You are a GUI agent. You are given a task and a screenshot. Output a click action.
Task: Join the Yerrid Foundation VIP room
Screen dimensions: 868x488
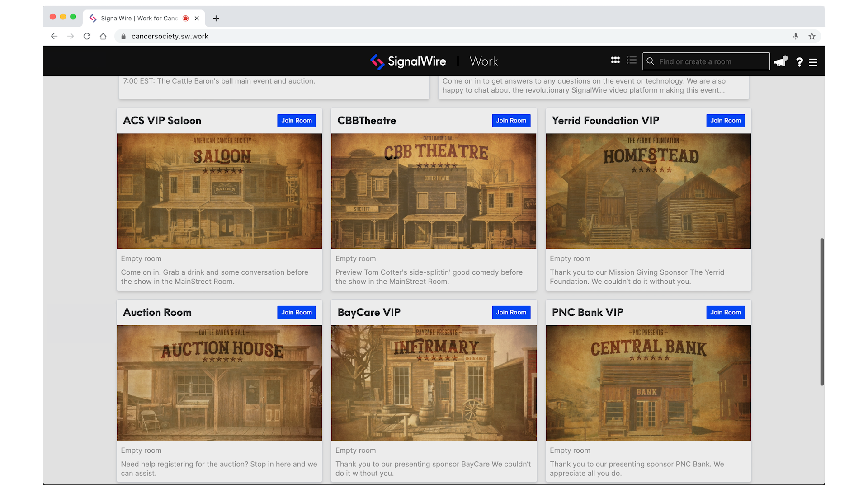point(726,121)
